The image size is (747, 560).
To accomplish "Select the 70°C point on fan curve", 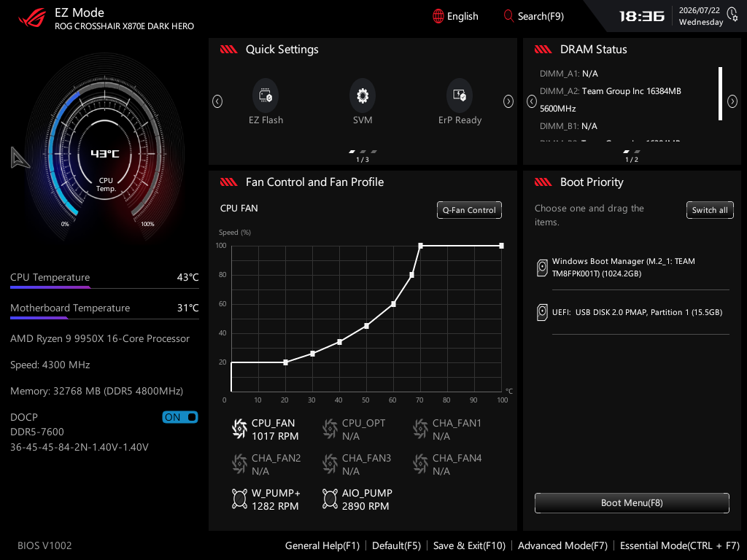I will (420, 246).
